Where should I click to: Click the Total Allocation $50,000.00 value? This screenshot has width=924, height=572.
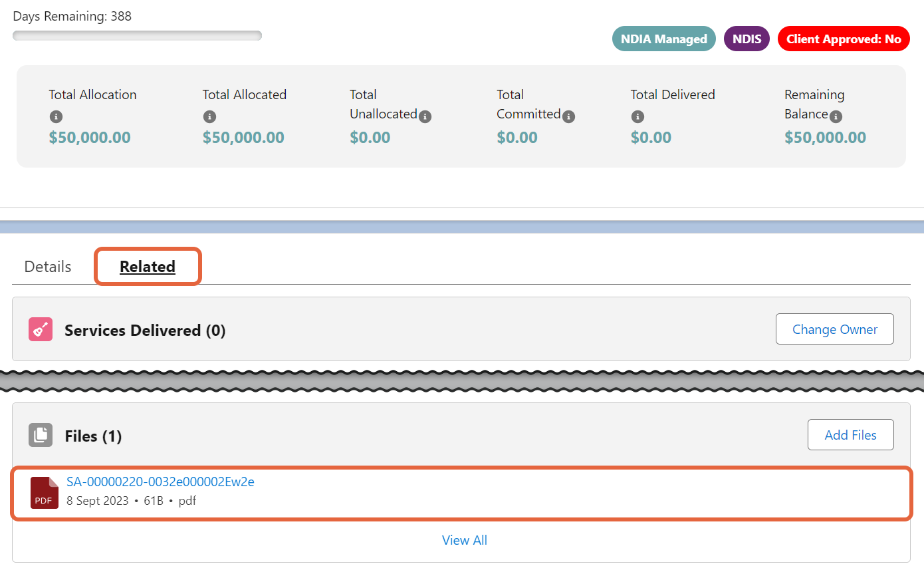90,138
